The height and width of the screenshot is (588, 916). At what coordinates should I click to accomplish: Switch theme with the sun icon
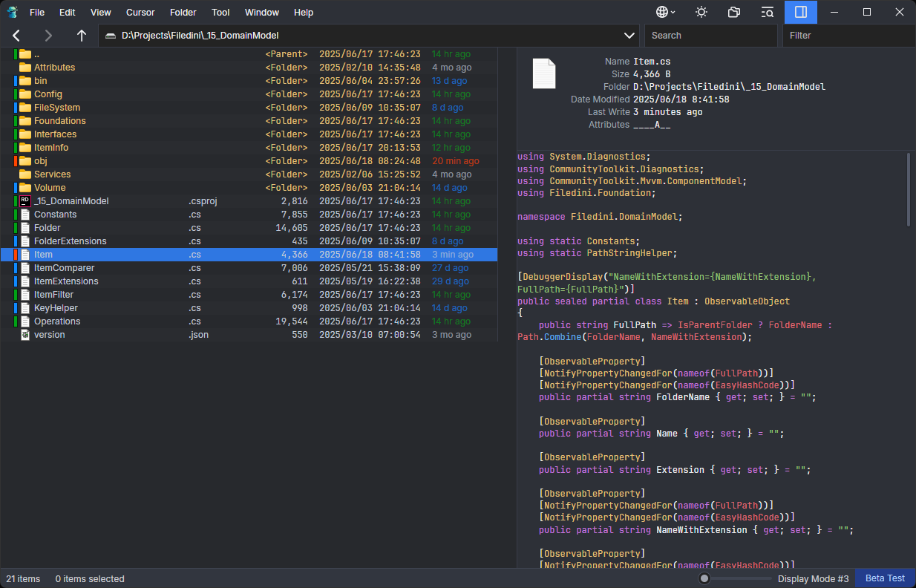pos(701,12)
